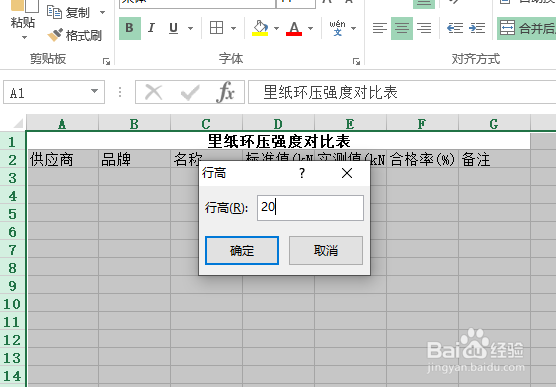Image resolution: width=556 pixels, height=387 pixels.
Task: Click the 确定 button in dialog
Action: click(x=242, y=250)
